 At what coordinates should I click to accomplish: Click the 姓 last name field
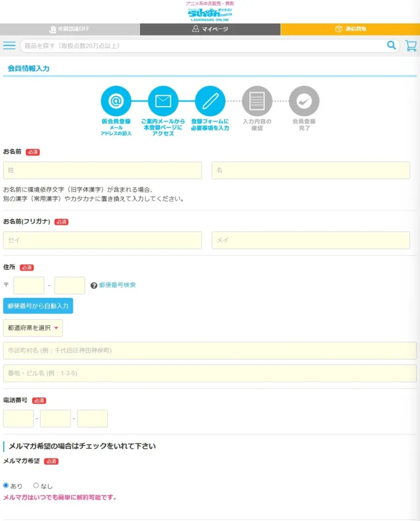click(102, 171)
